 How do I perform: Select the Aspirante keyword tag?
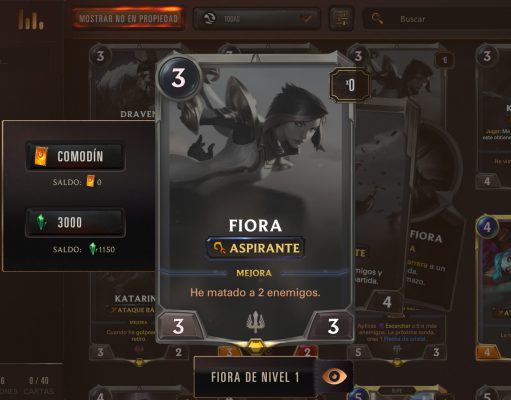coord(256,248)
